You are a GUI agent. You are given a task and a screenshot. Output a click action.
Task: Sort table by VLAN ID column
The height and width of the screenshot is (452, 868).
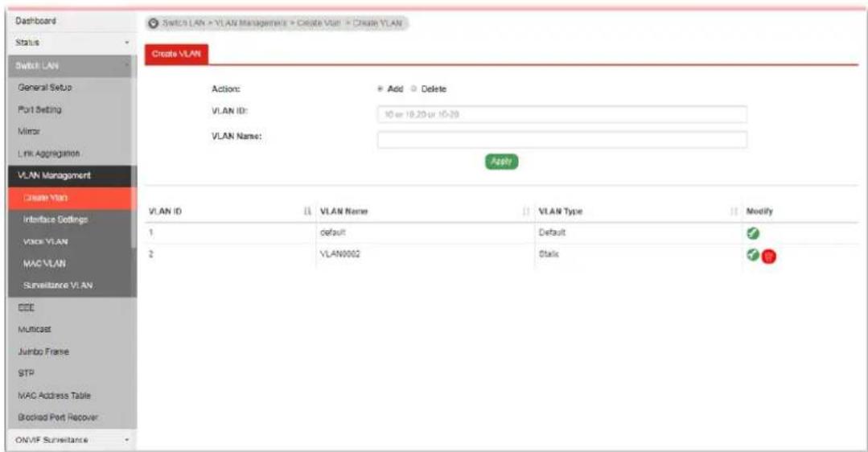[x=307, y=212]
